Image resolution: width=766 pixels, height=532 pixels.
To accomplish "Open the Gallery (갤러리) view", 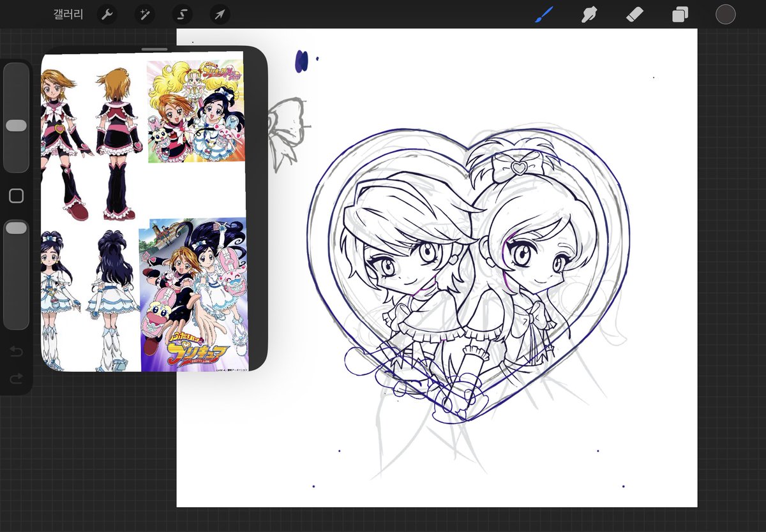I will (68, 14).
